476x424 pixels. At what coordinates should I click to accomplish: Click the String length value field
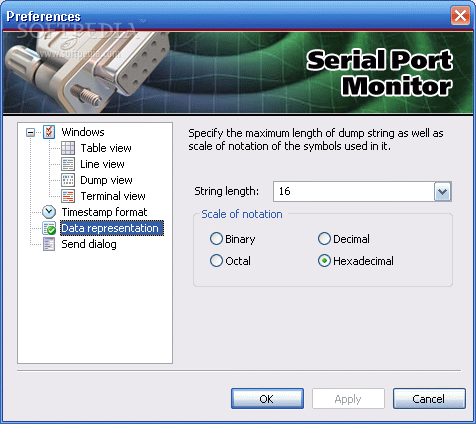point(354,191)
